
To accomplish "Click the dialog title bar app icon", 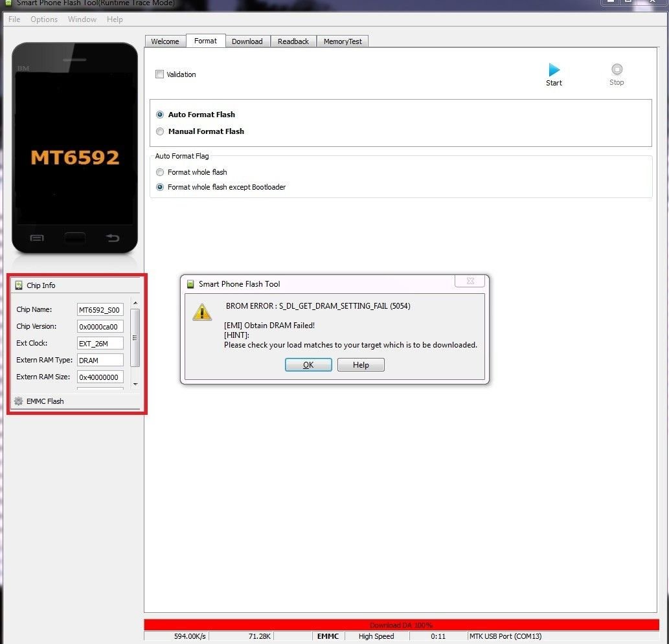I will pos(190,284).
